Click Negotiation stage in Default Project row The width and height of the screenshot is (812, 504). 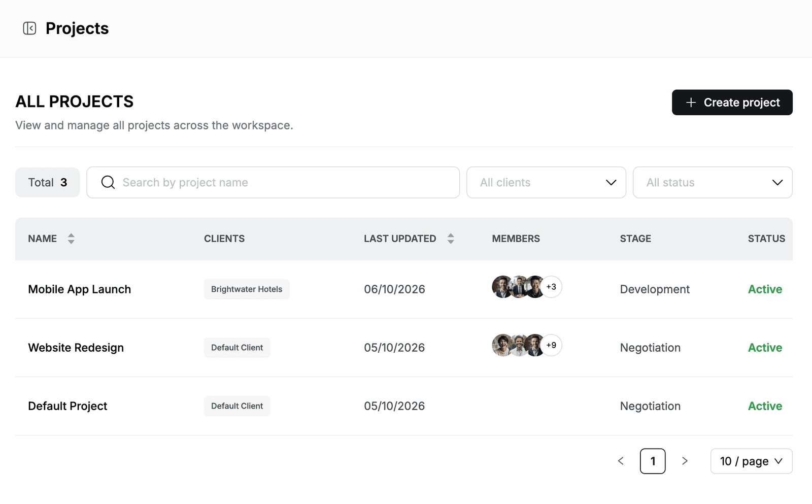(x=650, y=406)
